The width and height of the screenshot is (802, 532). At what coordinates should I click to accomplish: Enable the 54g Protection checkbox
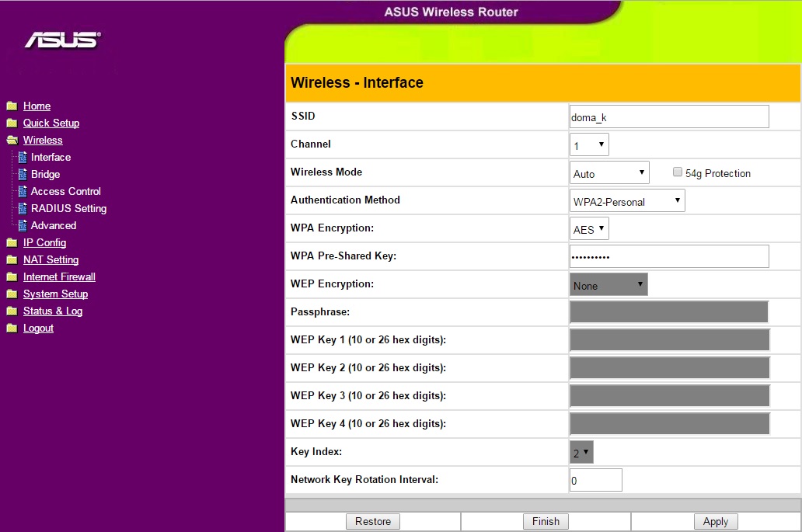coord(678,173)
